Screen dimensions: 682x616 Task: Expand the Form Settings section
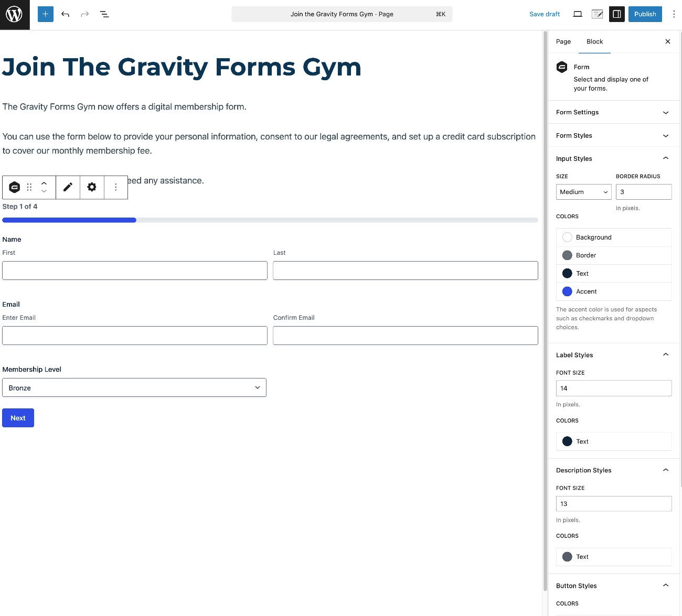tap(613, 112)
